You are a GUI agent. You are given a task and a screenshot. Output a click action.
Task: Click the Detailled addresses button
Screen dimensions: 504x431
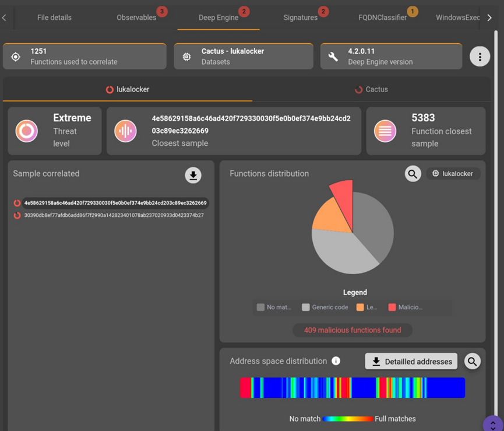411,362
